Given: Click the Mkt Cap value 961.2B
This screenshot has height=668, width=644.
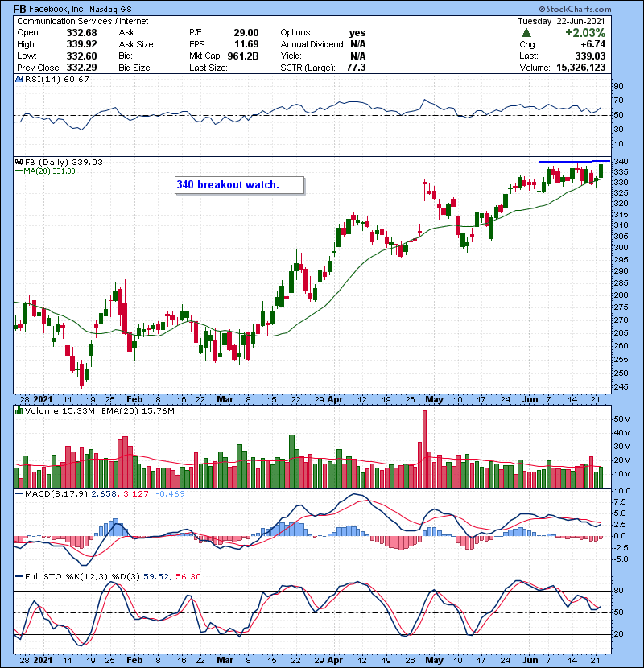Looking at the screenshot, I should click(243, 56).
